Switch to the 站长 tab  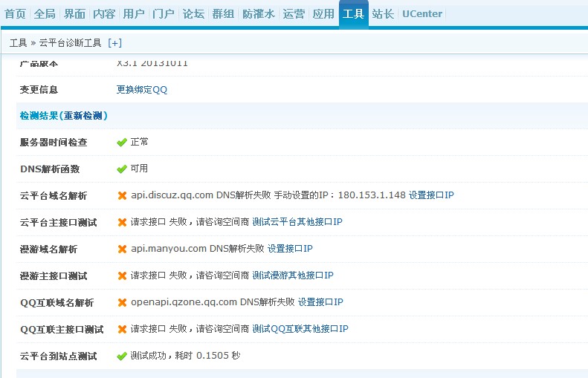coord(383,14)
